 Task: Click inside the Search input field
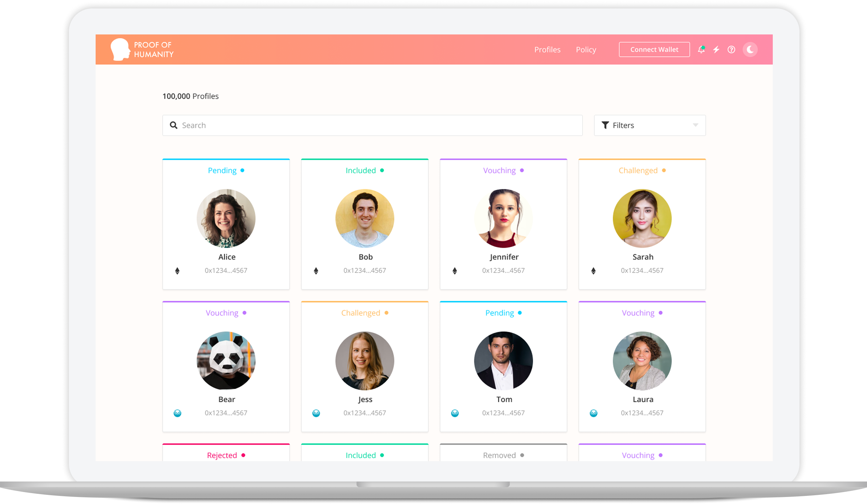352,125
